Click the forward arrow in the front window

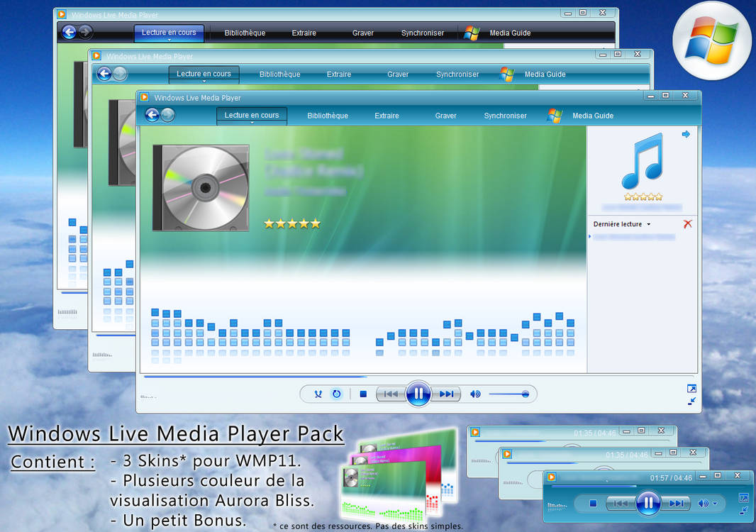point(168,116)
